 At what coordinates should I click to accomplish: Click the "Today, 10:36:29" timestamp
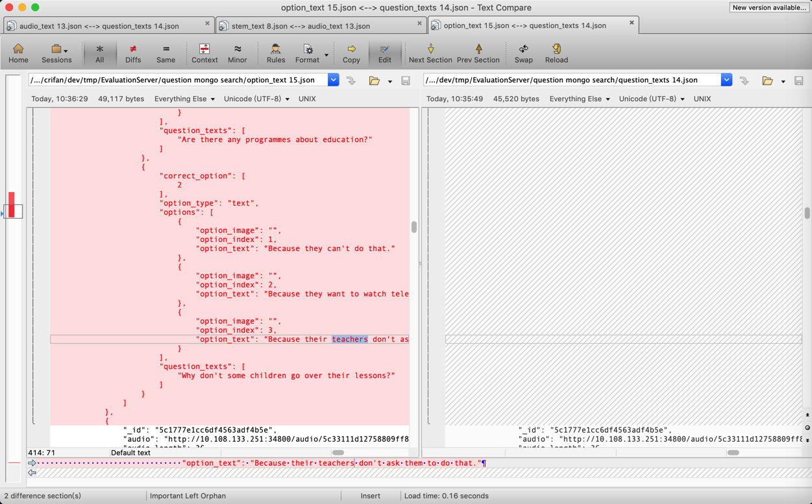(59, 99)
